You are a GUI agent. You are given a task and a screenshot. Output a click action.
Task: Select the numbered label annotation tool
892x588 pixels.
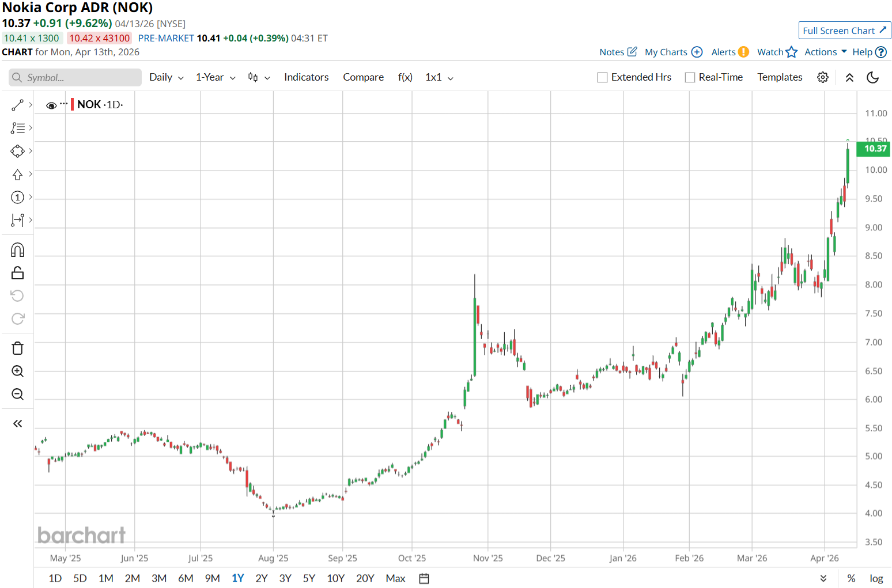[17, 197]
